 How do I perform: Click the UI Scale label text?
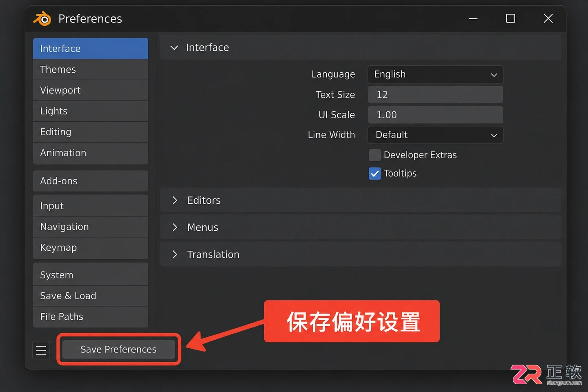click(x=336, y=115)
